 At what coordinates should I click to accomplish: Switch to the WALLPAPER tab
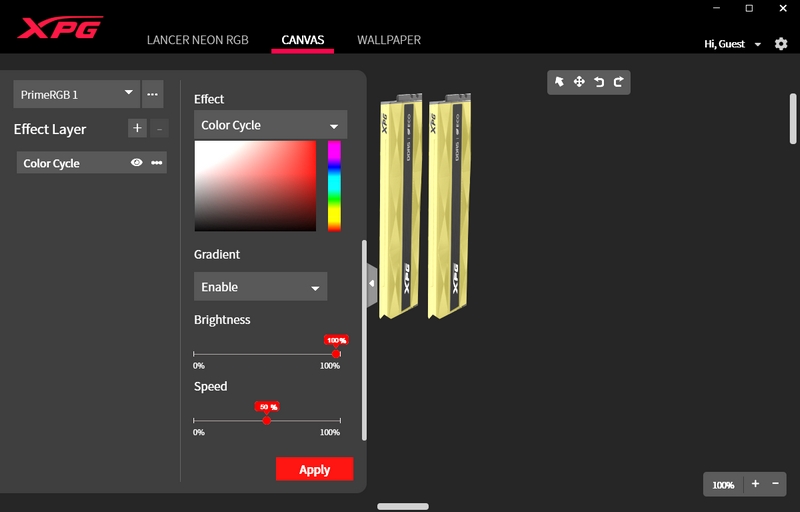[x=389, y=40]
